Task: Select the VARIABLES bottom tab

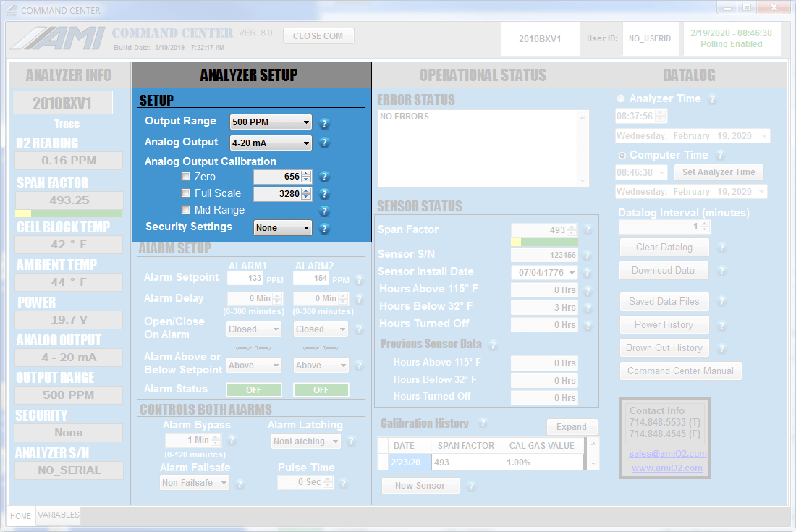Action: [59, 515]
